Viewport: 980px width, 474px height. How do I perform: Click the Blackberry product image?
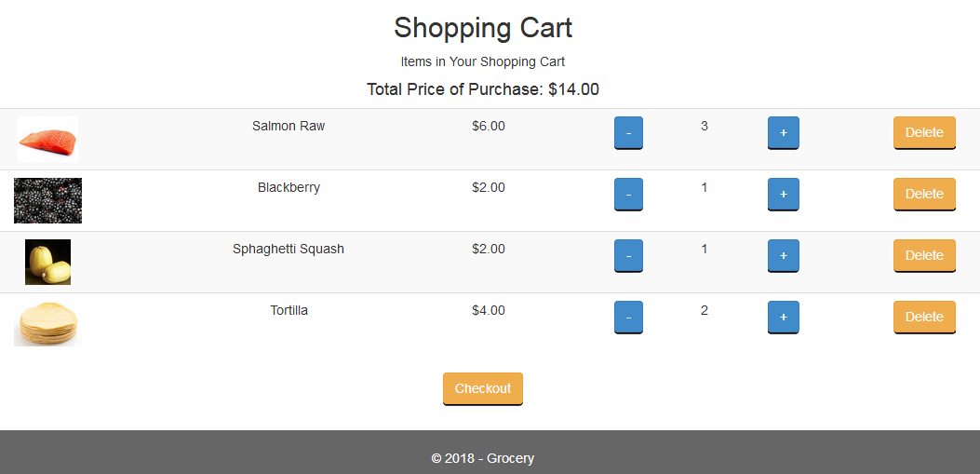pyautogui.click(x=47, y=201)
